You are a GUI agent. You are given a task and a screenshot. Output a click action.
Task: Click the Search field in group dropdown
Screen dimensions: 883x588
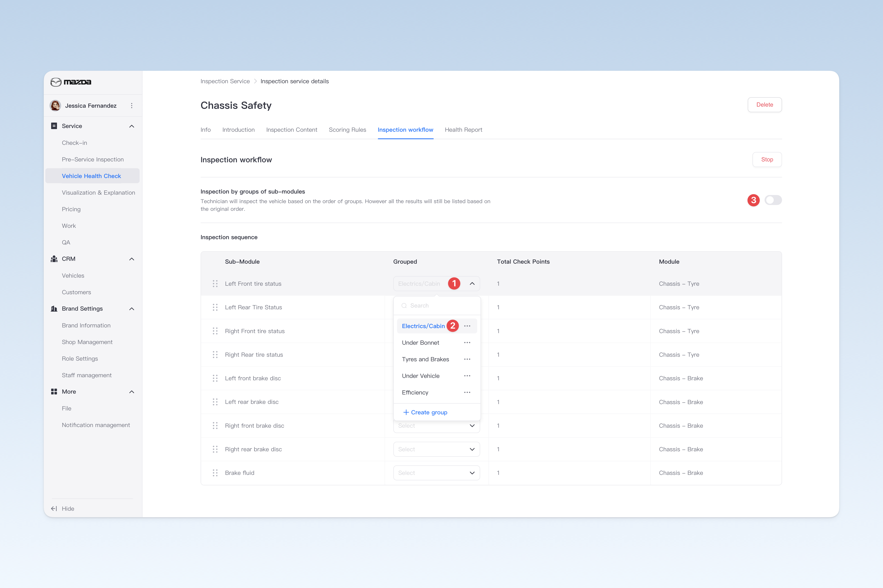point(437,306)
